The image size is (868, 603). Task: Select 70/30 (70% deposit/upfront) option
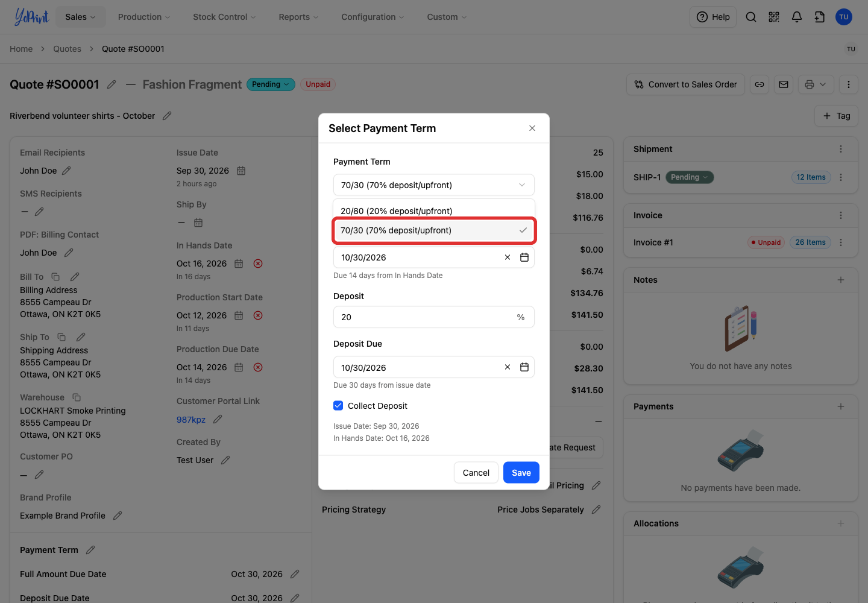tap(434, 230)
